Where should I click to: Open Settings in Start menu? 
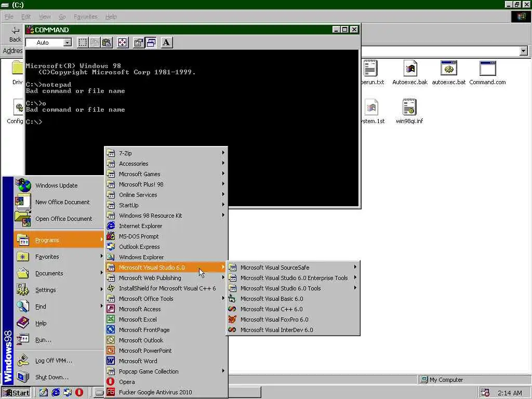[x=59, y=290]
